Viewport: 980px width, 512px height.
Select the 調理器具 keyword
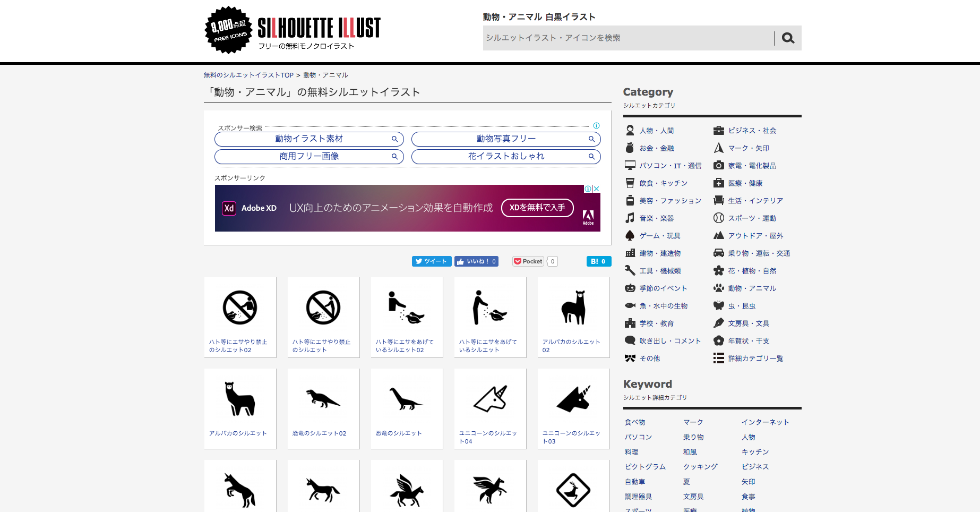coord(638,497)
